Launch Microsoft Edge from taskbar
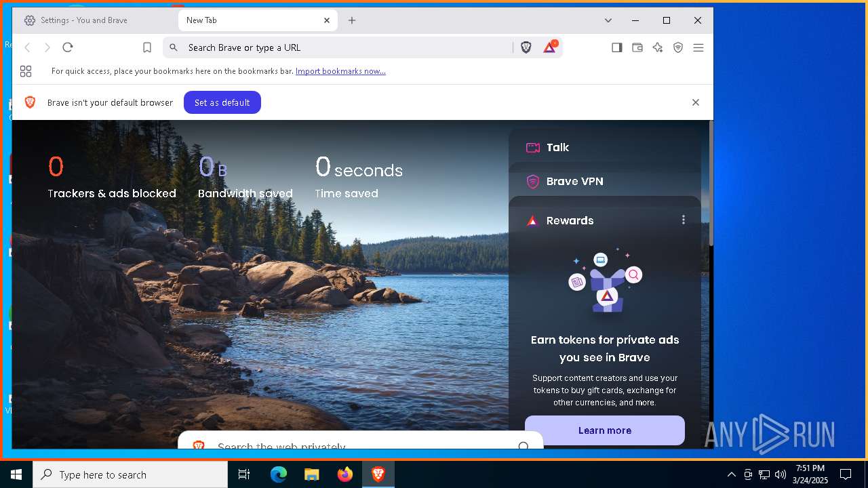The width and height of the screenshot is (868, 488). coord(279,474)
